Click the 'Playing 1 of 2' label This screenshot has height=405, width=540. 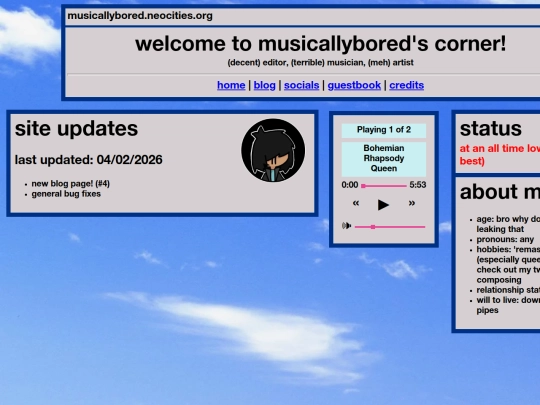click(x=384, y=130)
